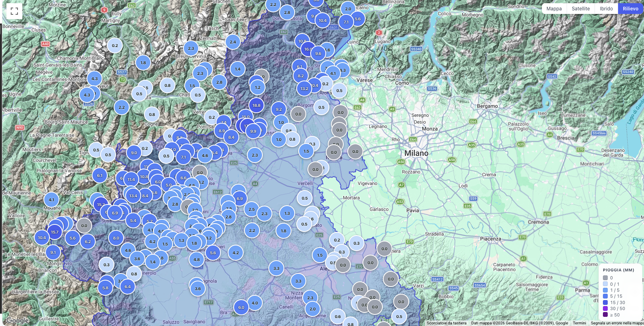Click the 5.8 rain marker

tap(105, 288)
